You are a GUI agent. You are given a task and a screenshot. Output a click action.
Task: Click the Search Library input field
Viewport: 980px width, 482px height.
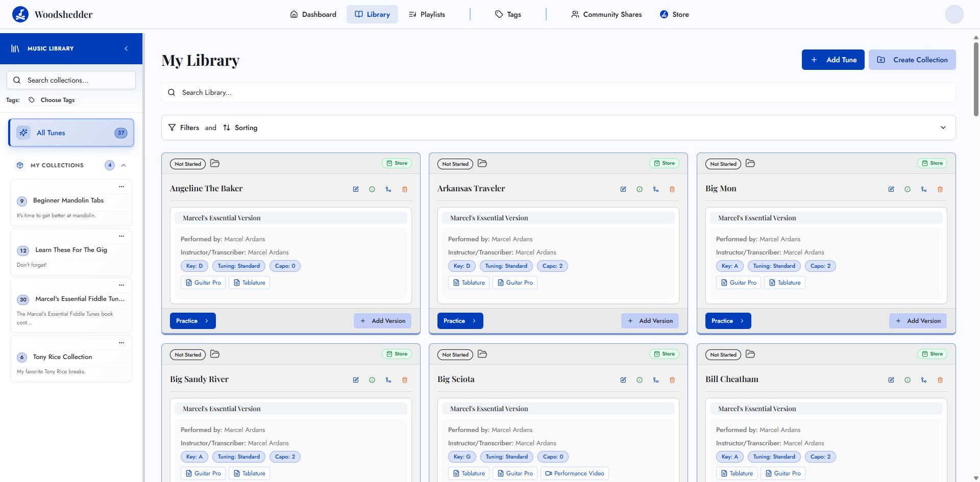click(x=558, y=92)
